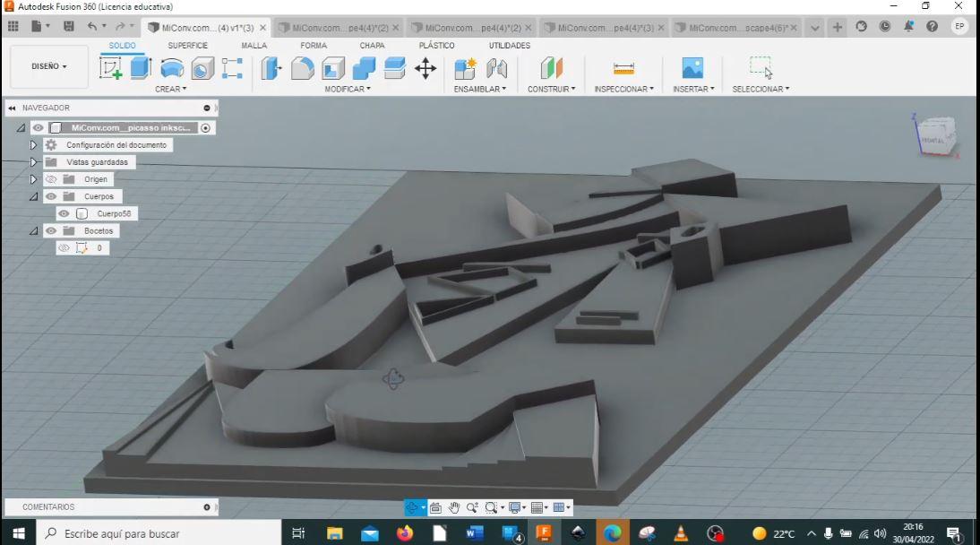Switch to the PLÁSTICO tab
Image resolution: width=980 pixels, height=545 pixels.
(x=436, y=46)
